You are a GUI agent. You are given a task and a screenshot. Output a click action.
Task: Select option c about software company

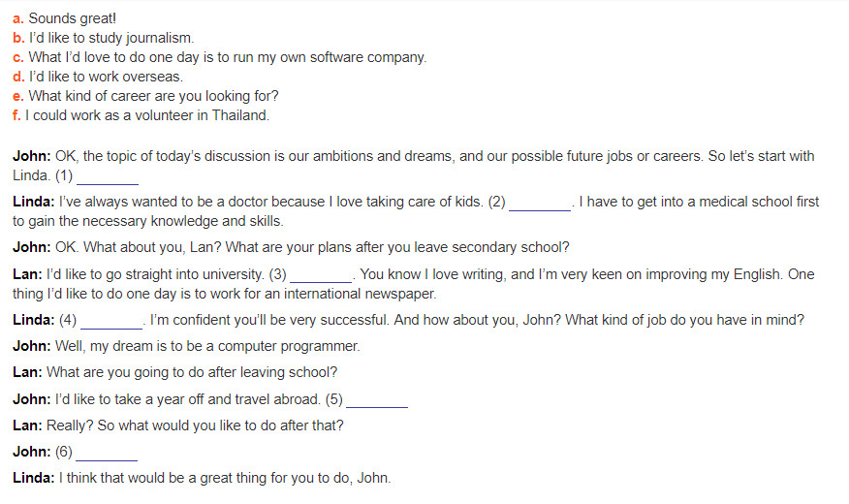pos(220,57)
